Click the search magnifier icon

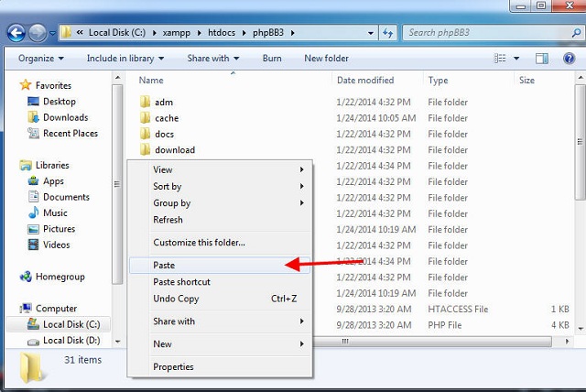click(x=576, y=33)
